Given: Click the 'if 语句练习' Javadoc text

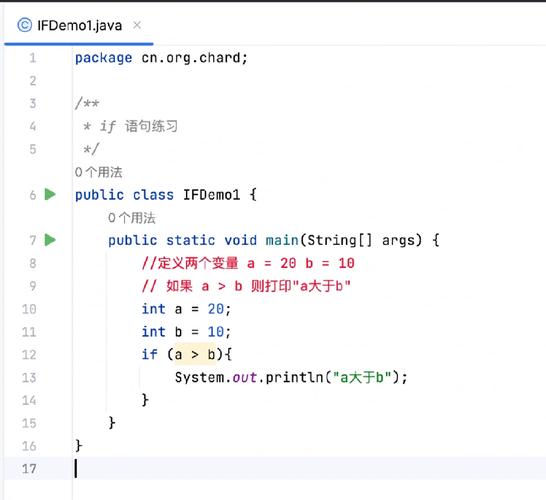Looking at the screenshot, I should coord(139,126).
